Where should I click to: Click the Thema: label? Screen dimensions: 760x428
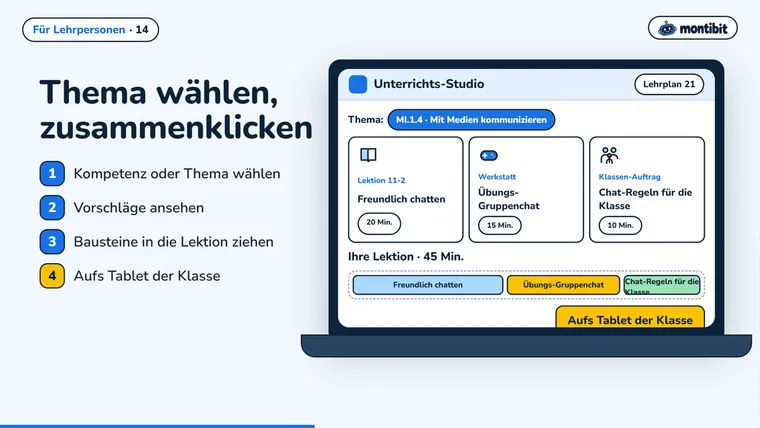tap(365, 120)
